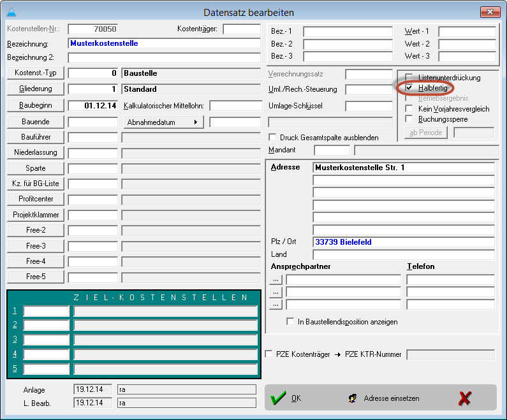Click the Adresse einsetzen person icon
This screenshot has height=420, width=507.
click(x=352, y=398)
